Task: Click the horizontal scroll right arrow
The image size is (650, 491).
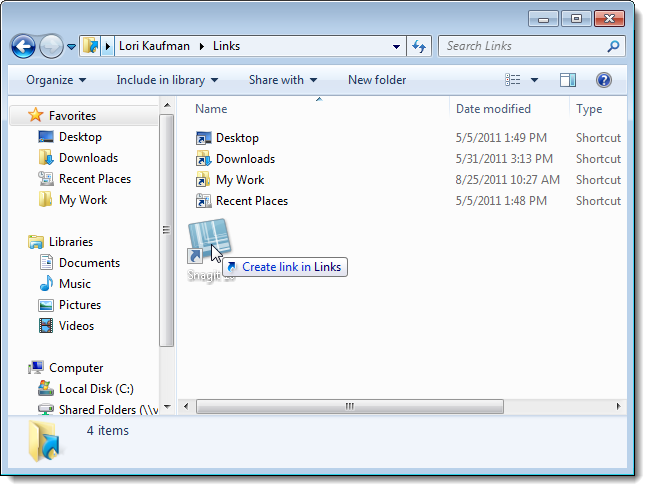Action: [x=618, y=406]
